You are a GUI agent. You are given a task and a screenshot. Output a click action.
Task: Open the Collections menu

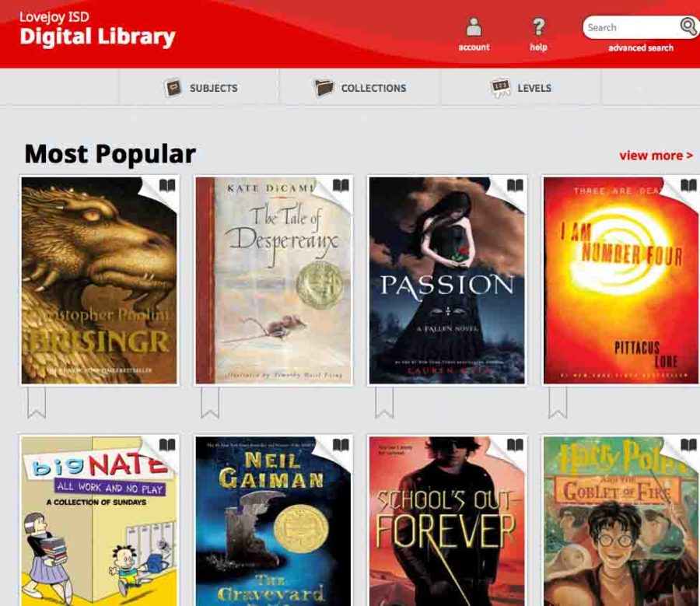click(360, 88)
